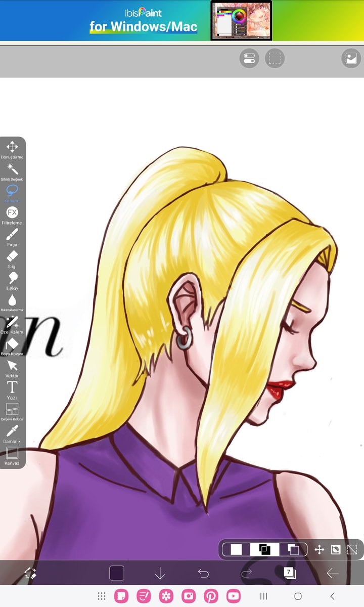Select the Çerçeve Bölücü frame divider tool

[12, 412]
